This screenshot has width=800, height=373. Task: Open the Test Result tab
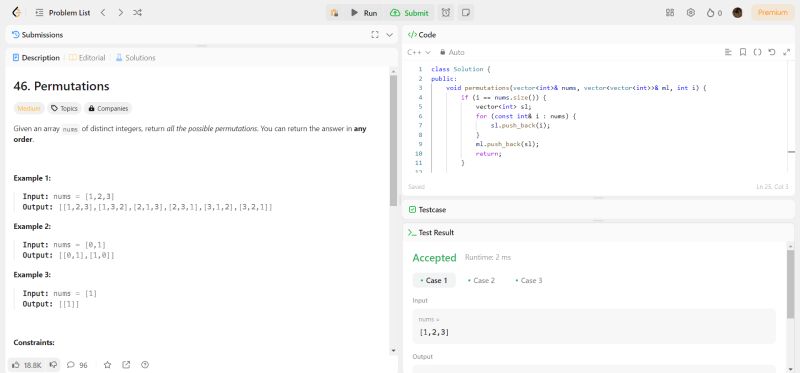pyautogui.click(x=431, y=232)
